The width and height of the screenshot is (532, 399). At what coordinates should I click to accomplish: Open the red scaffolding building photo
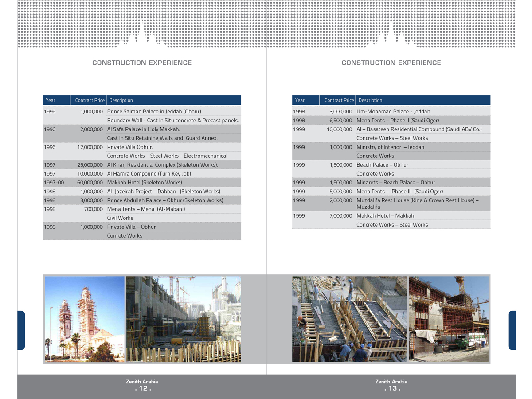(448, 319)
